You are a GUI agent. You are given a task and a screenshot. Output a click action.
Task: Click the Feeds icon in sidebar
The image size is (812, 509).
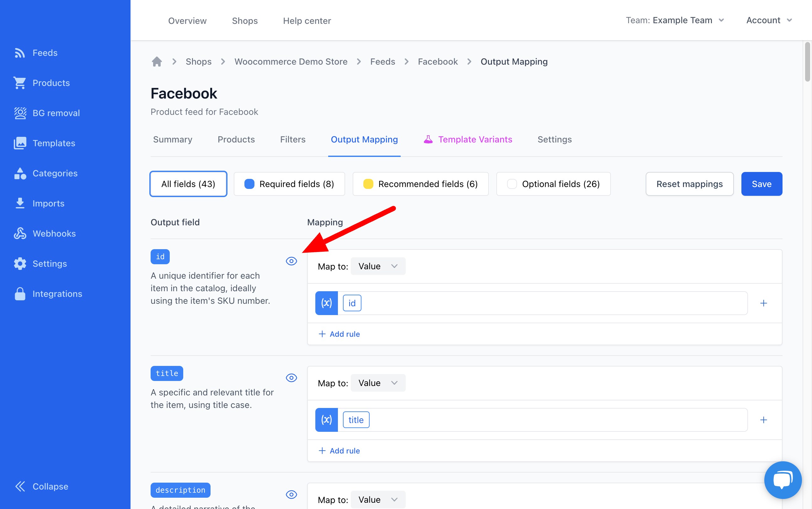pyautogui.click(x=20, y=52)
